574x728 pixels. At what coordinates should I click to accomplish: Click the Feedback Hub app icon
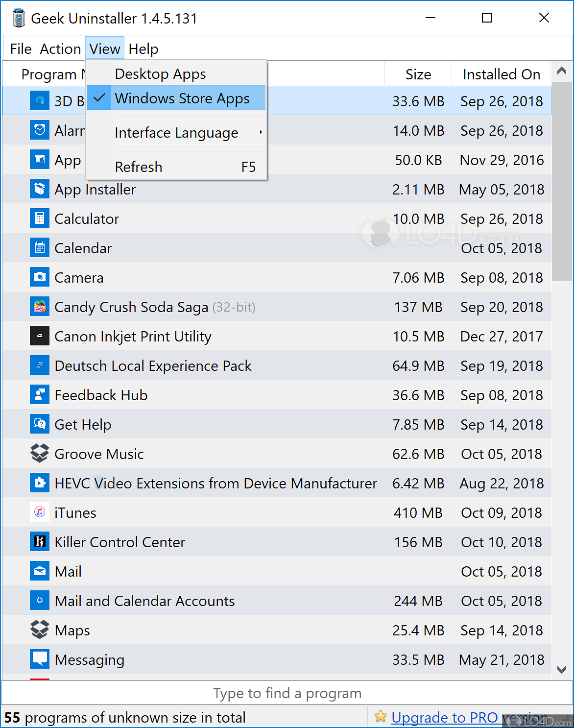(39, 395)
